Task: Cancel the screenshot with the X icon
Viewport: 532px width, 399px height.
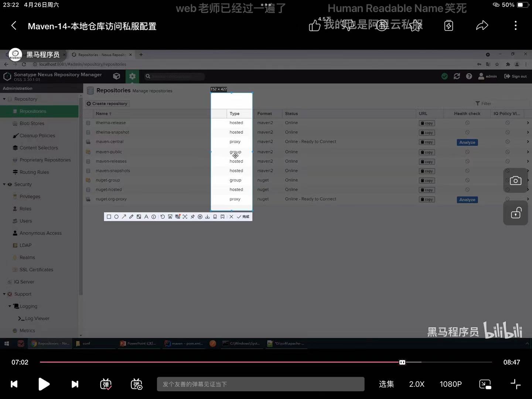Action: pyautogui.click(x=231, y=217)
